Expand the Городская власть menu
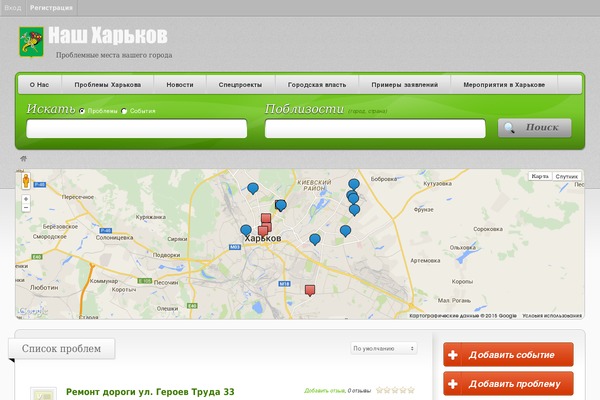Screen dimensions: 600x400 [306, 85]
